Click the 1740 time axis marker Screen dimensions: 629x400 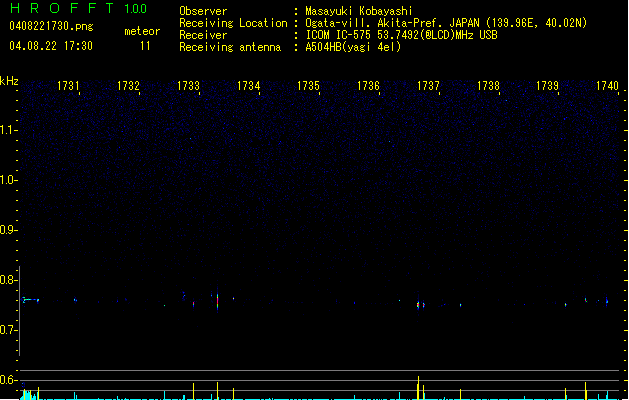[607, 86]
